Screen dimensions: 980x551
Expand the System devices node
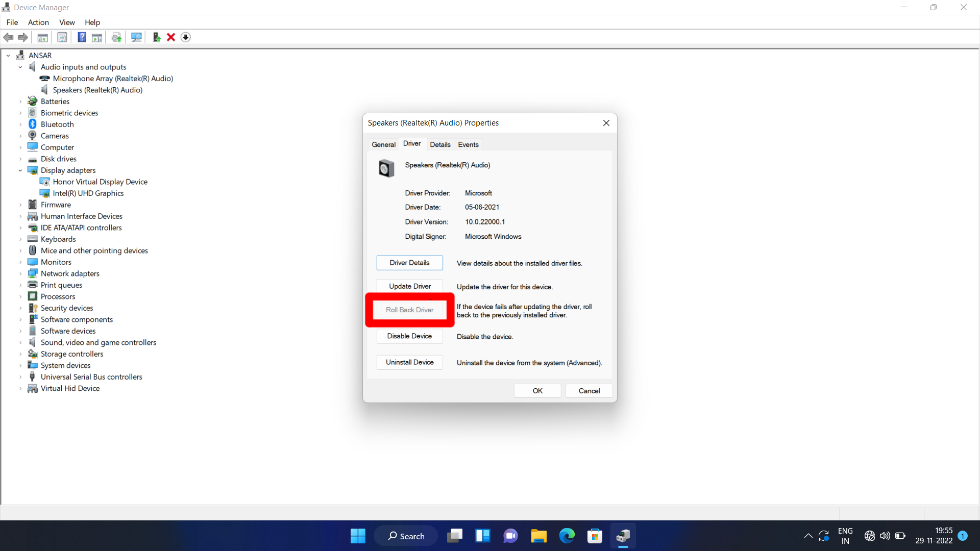[x=20, y=365]
